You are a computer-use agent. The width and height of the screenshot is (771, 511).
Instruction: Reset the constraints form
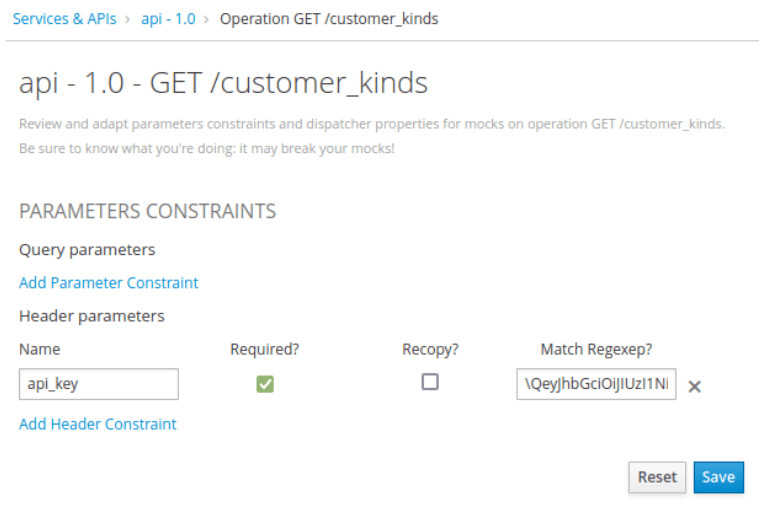[x=657, y=477]
